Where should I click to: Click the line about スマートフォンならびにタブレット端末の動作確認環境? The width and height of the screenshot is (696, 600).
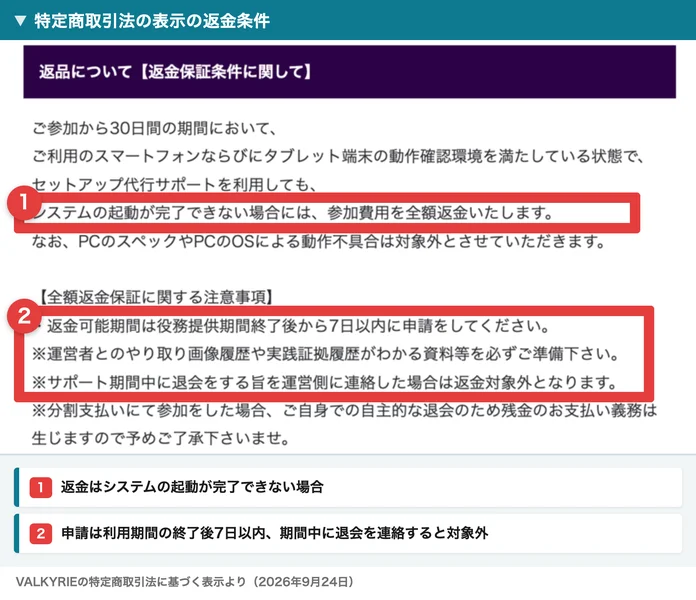coord(337,156)
